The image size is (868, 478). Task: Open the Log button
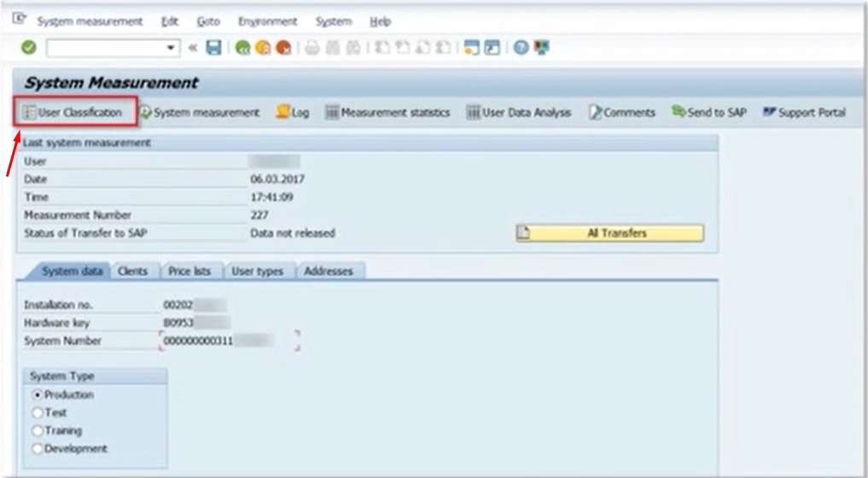[x=292, y=113]
